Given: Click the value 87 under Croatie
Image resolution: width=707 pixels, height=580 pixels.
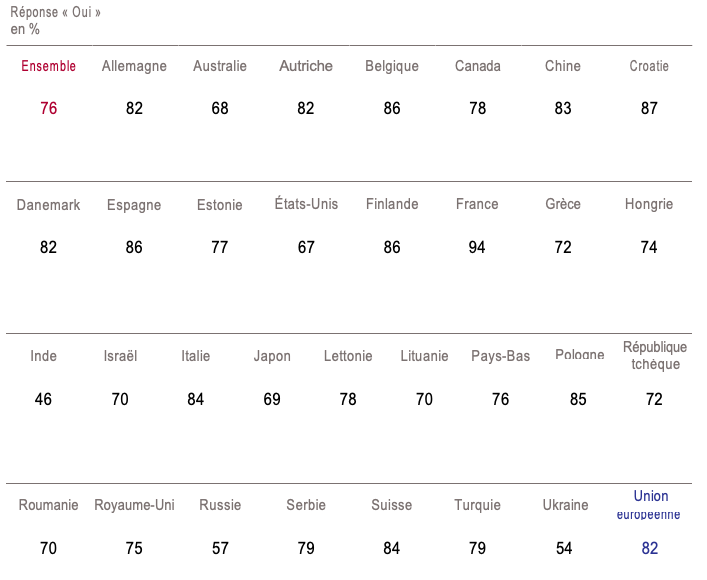Looking at the screenshot, I should (649, 108).
